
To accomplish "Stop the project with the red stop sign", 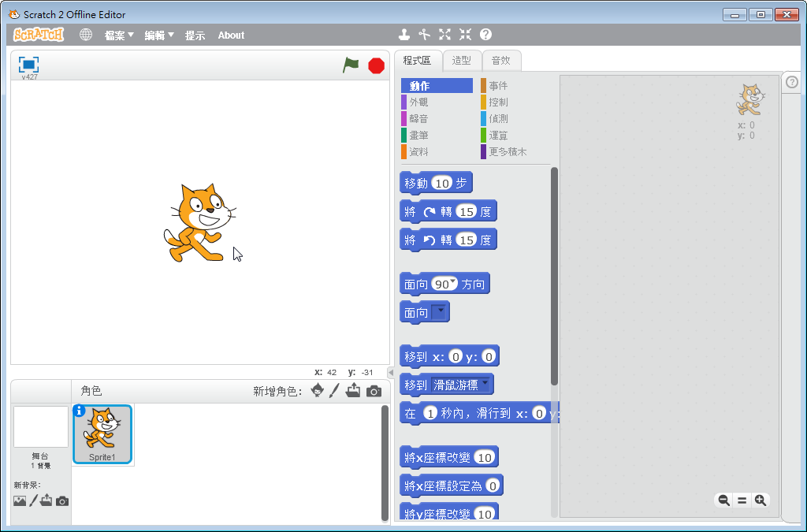I will [x=376, y=66].
